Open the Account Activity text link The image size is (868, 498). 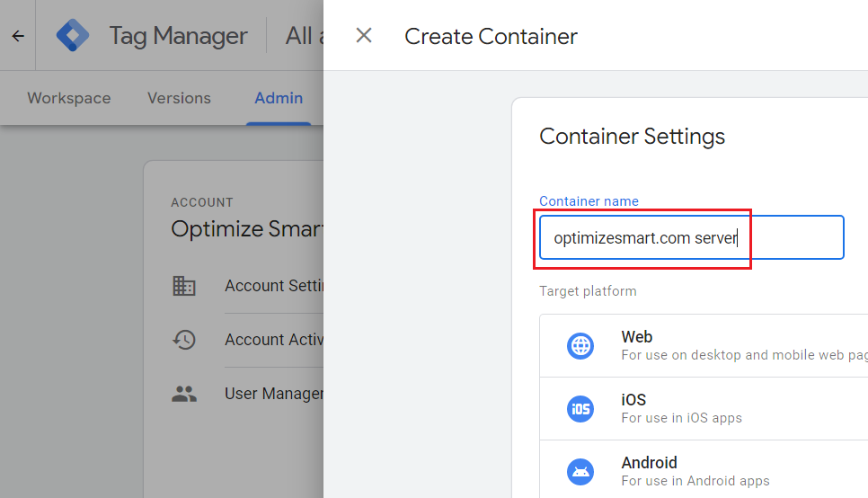(x=273, y=340)
